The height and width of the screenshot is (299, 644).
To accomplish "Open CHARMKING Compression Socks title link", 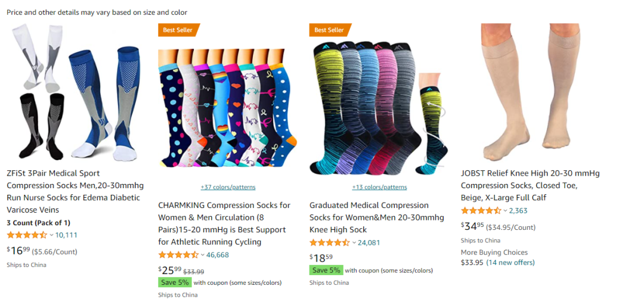I will tap(224, 223).
